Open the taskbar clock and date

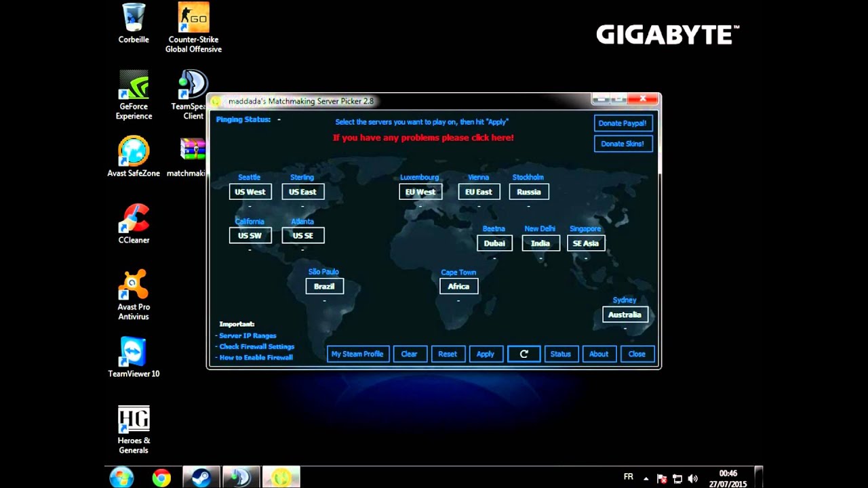tap(728, 479)
